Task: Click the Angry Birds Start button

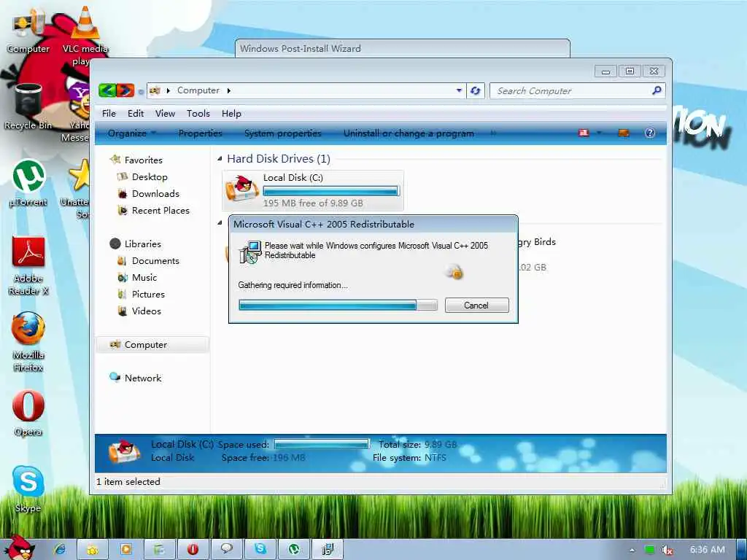Action: click(18, 548)
